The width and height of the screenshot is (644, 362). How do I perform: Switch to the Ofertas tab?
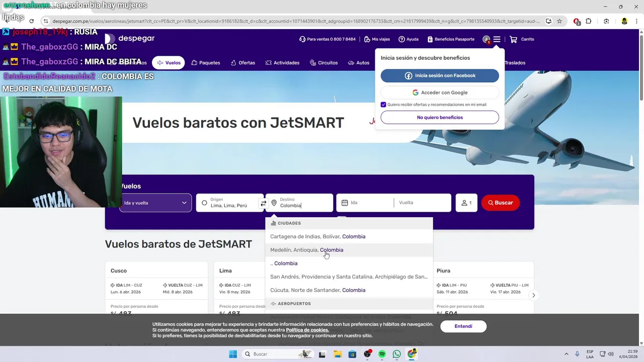(243, 63)
